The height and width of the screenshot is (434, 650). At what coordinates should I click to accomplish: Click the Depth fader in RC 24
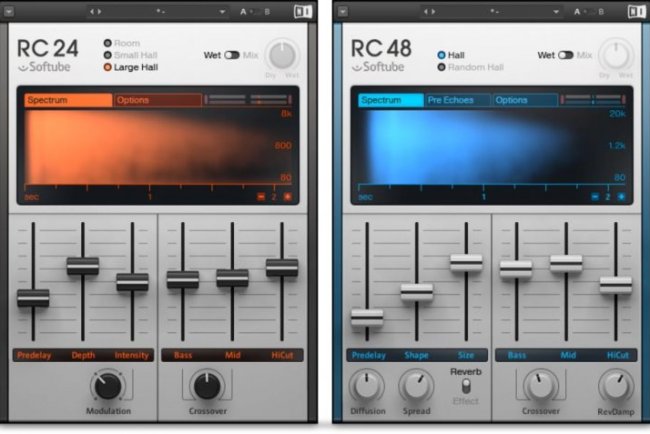click(x=83, y=266)
